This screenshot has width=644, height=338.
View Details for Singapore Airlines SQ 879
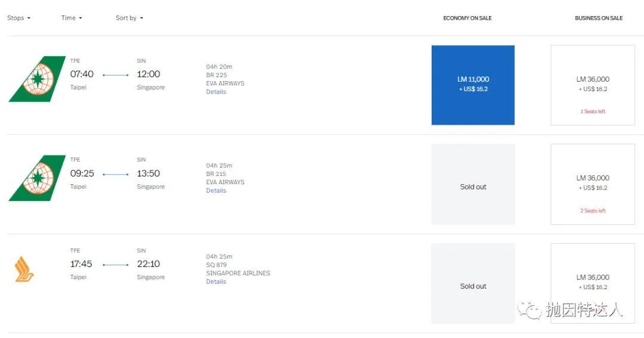(x=216, y=281)
